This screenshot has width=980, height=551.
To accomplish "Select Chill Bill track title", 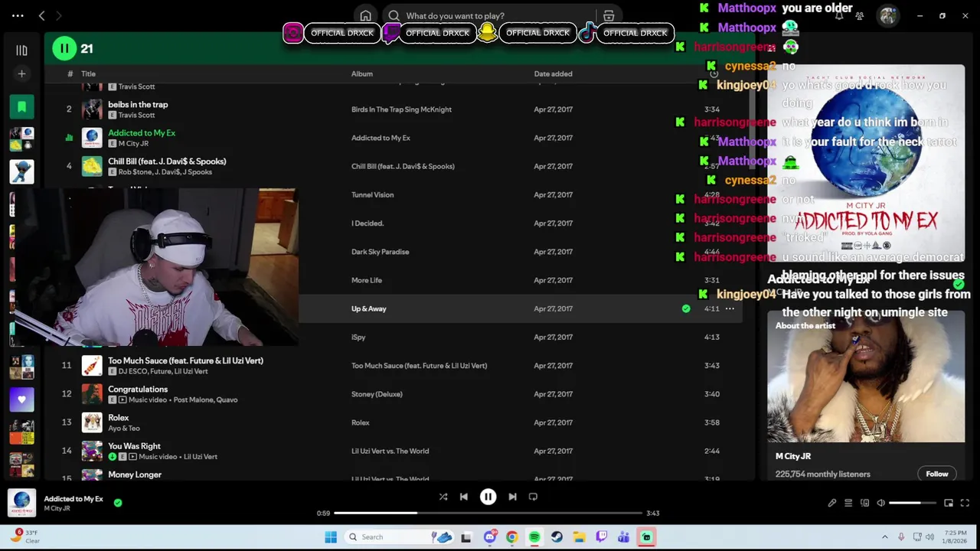I will click(167, 161).
